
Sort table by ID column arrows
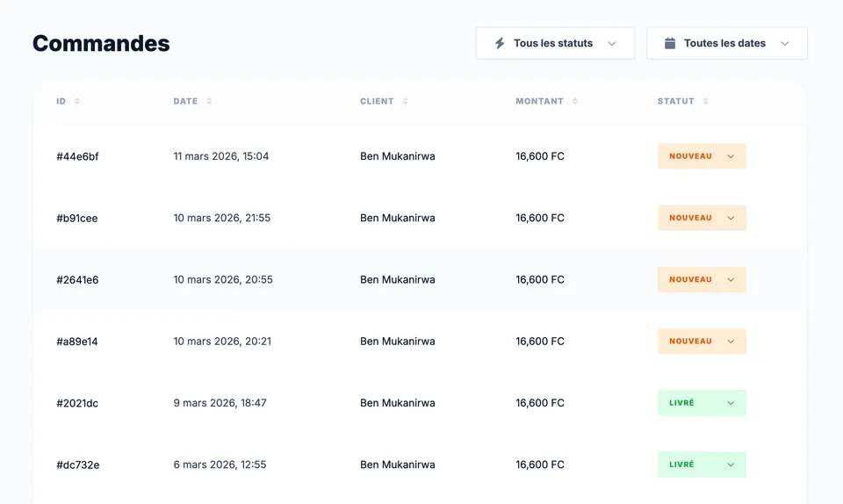click(x=77, y=101)
